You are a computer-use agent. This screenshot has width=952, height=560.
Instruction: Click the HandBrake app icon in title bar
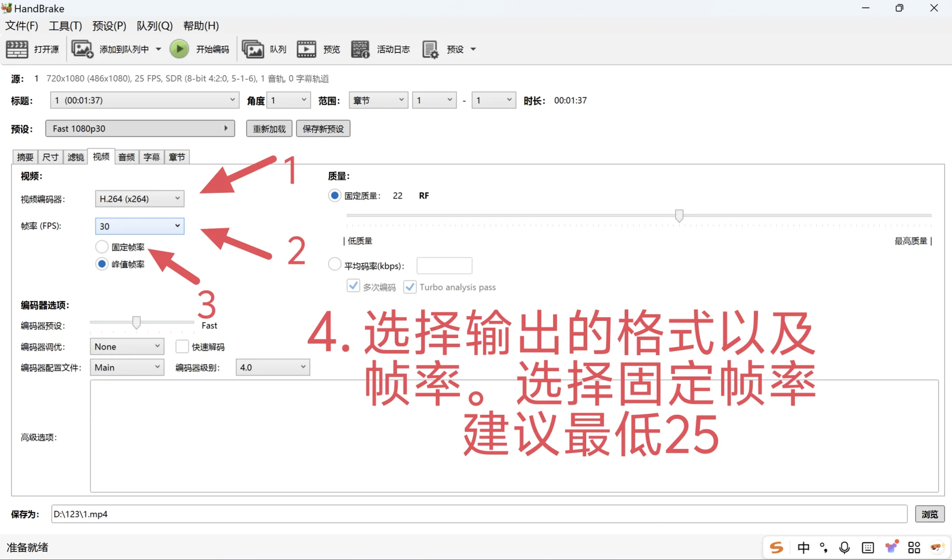point(7,8)
